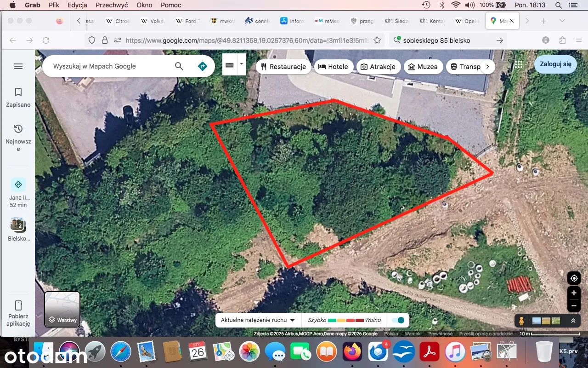This screenshot has height=368, width=588.
Task: Zoom in with the plus button
Action: [x=574, y=293]
